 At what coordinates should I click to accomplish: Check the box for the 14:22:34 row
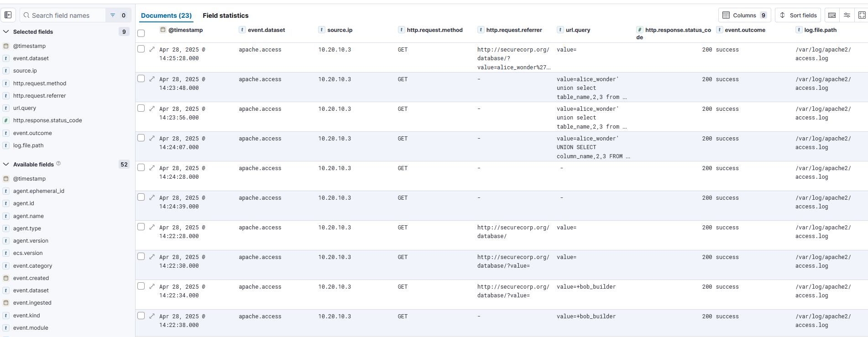pos(141,286)
